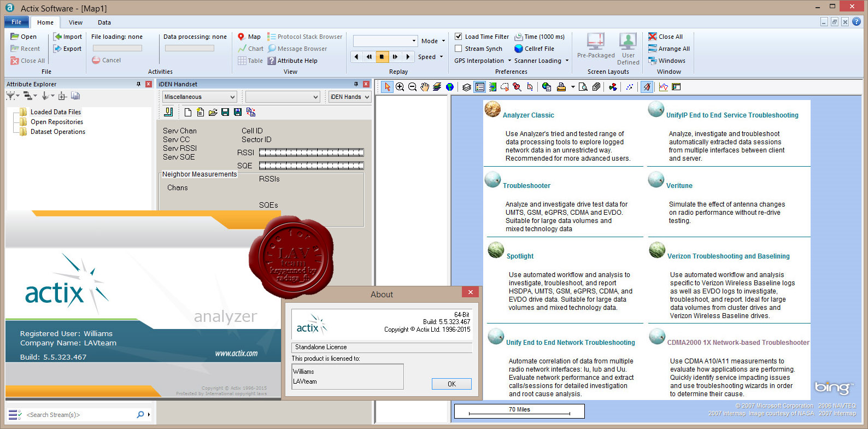Select Dataset Operations tree item
Viewport: 868px width, 429px height.
pyautogui.click(x=58, y=132)
